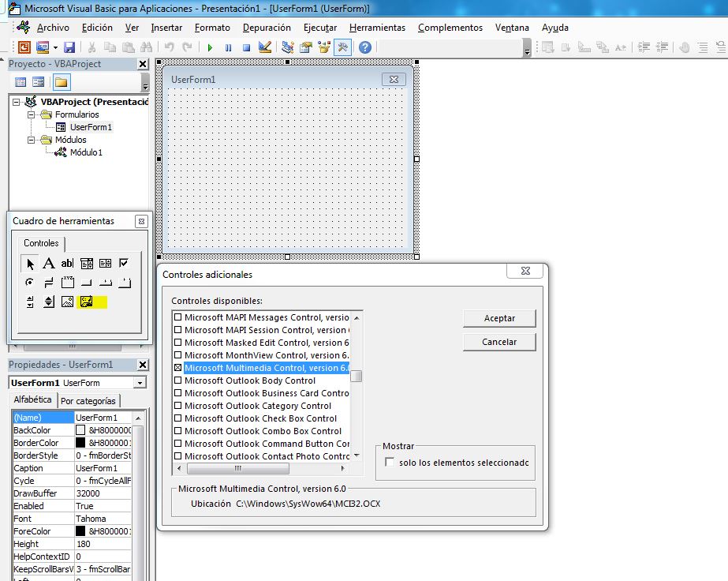Viewport: 728px width, 581px height.
Task: Choose the TextBox 'ab|' control in the toolbox
Action: tap(67, 264)
